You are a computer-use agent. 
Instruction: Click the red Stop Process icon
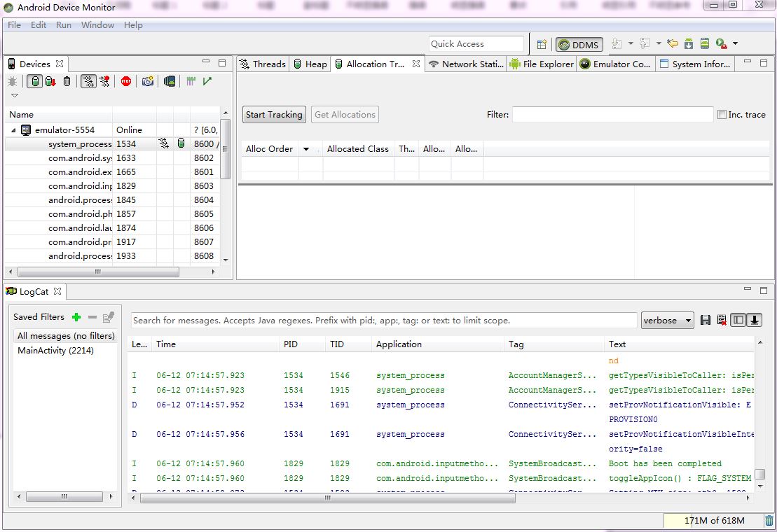click(x=126, y=81)
